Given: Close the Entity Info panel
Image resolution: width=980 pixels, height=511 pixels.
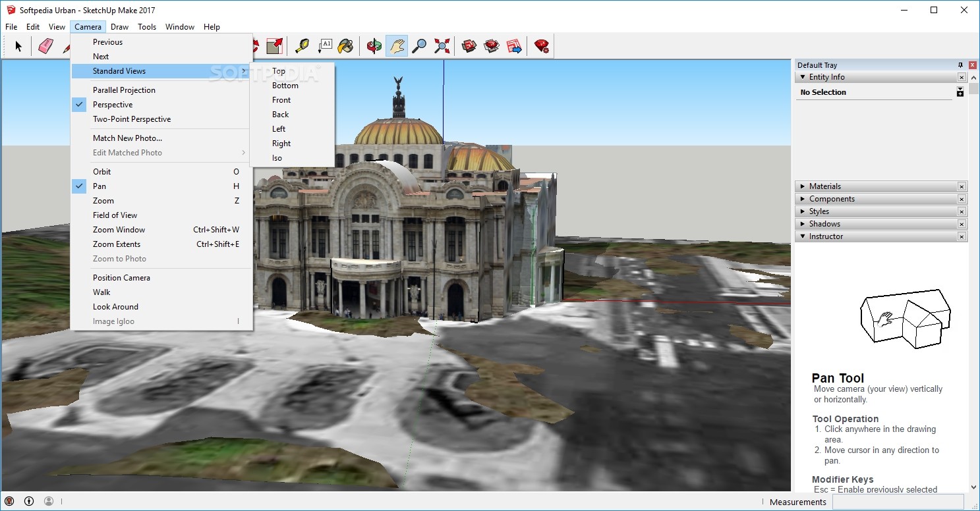Looking at the screenshot, I should (x=962, y=77).
